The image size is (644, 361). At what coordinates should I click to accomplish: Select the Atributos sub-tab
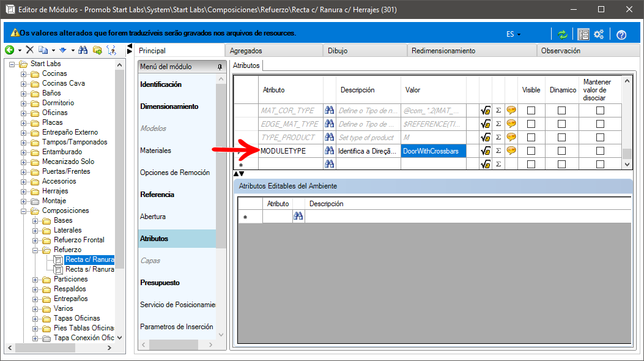coord(246,65)
